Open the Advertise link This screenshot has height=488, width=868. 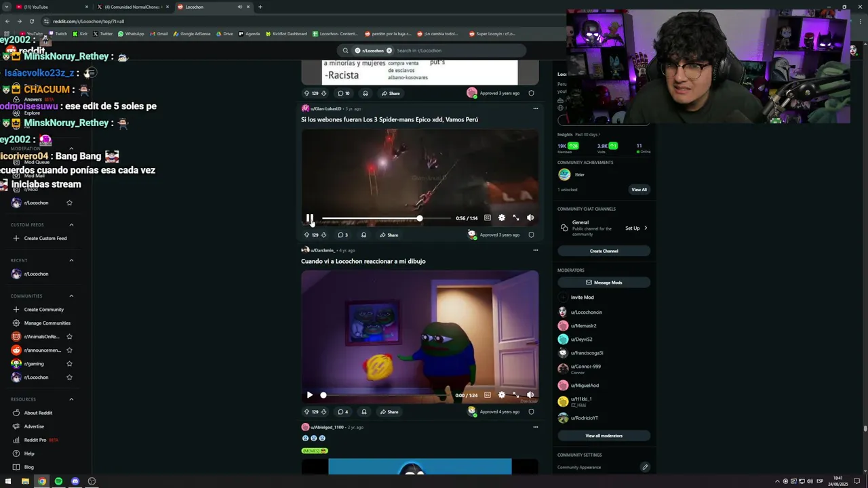34,426
